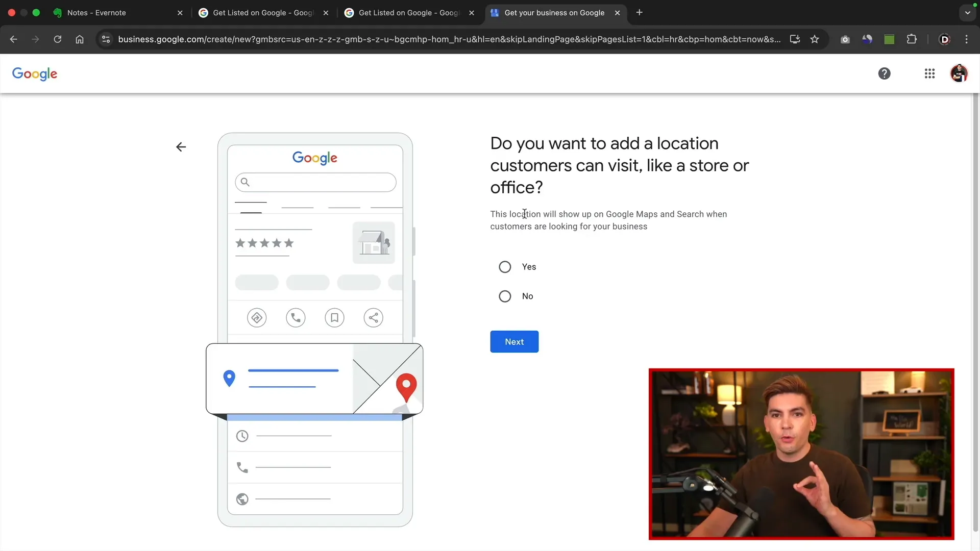Close the Get your business on Google tab

[617, 13]
